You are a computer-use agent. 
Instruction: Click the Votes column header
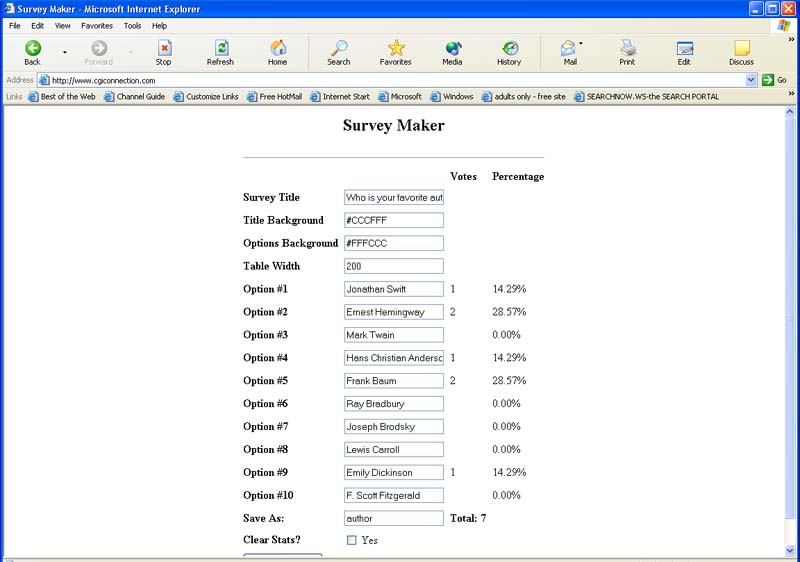(x=463, y=176)
